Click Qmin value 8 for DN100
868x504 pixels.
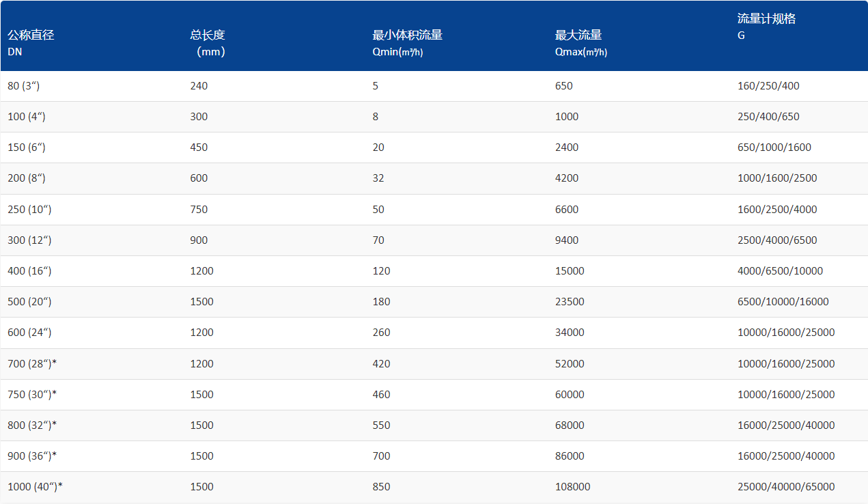(376, 117)
